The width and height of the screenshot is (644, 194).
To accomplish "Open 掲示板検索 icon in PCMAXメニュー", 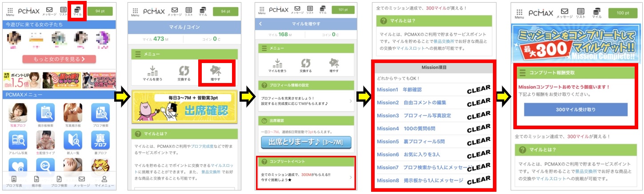I will point(45,115).
